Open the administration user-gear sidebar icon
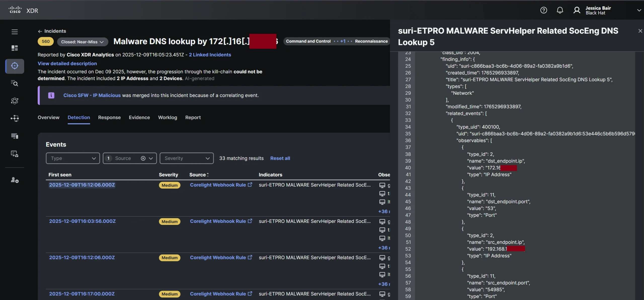Screen dimensions: 644x300 coord(15,180)
